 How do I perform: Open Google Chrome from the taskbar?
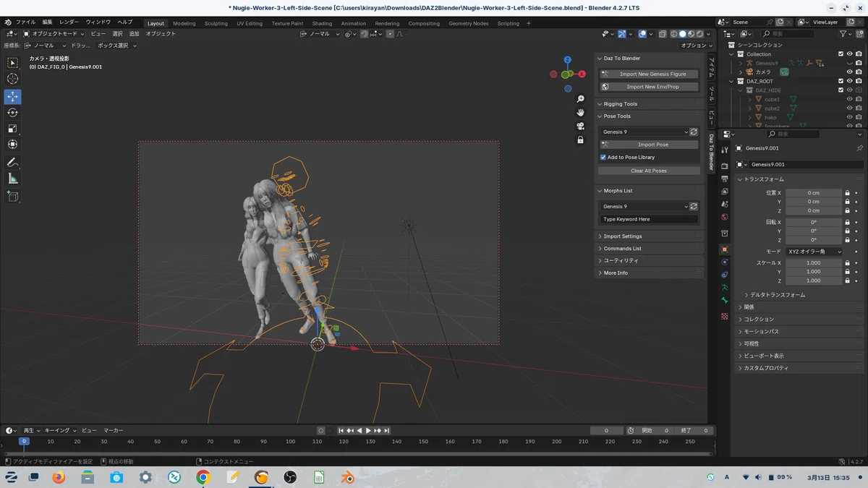tap(203, 477)
